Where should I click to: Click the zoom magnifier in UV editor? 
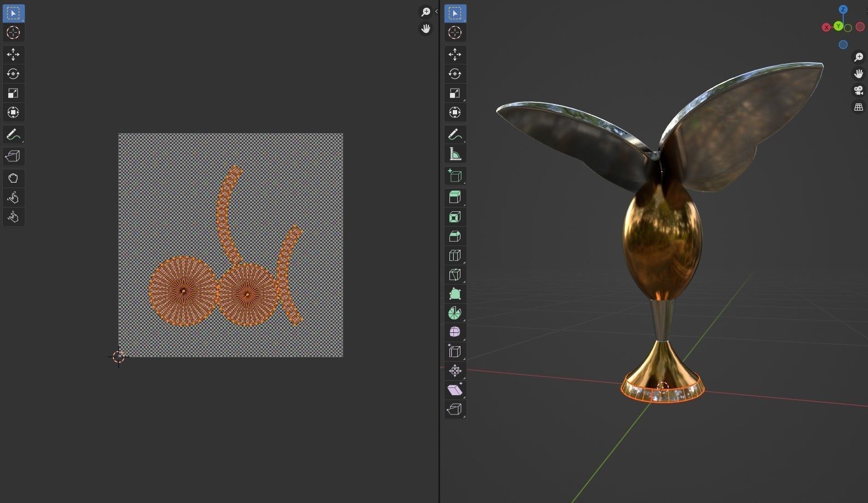tap(426, 12)
